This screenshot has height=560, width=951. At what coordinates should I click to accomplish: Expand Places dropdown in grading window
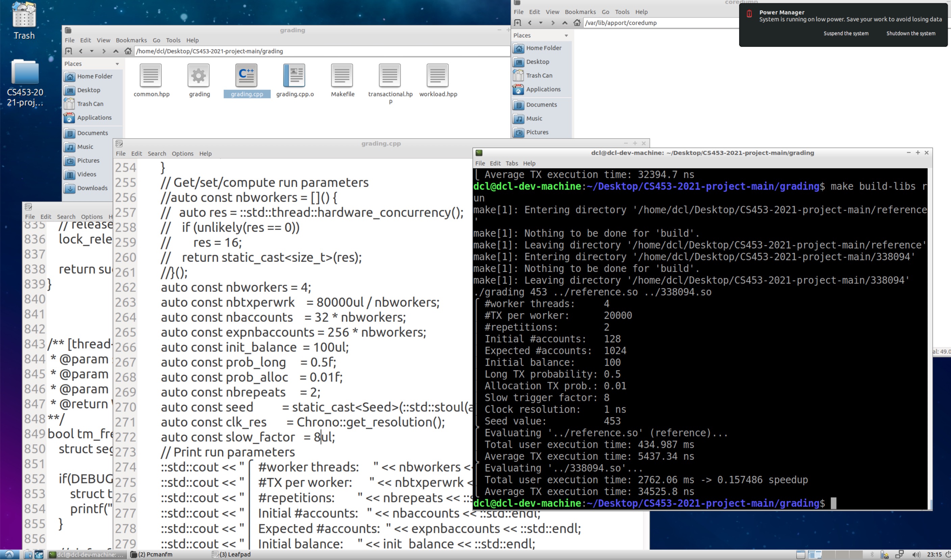(x=117, y=64)
